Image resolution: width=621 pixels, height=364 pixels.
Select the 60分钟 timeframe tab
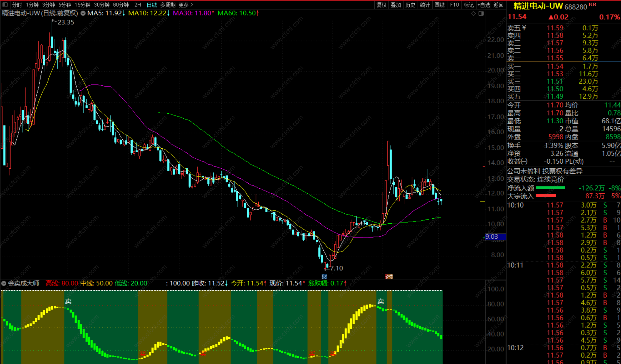point(121,5)
